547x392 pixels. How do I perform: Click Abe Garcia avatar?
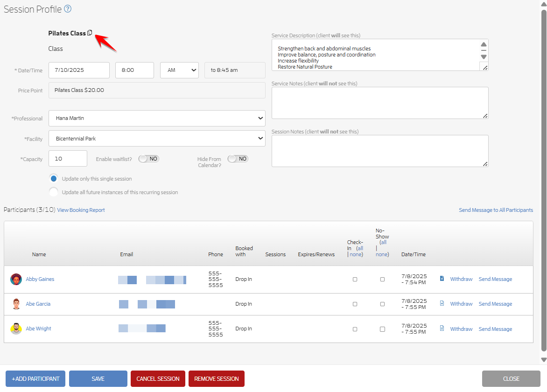click(16, 304)
